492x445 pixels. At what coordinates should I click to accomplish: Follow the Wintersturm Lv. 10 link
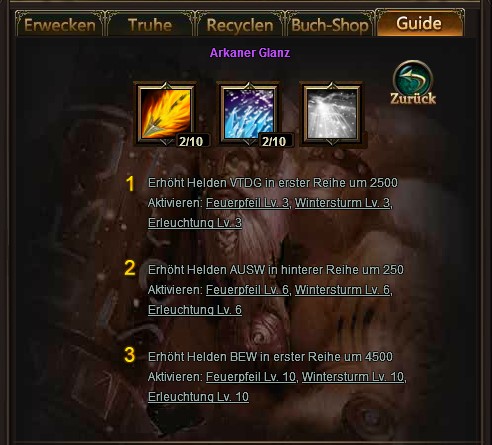(353, 377)
